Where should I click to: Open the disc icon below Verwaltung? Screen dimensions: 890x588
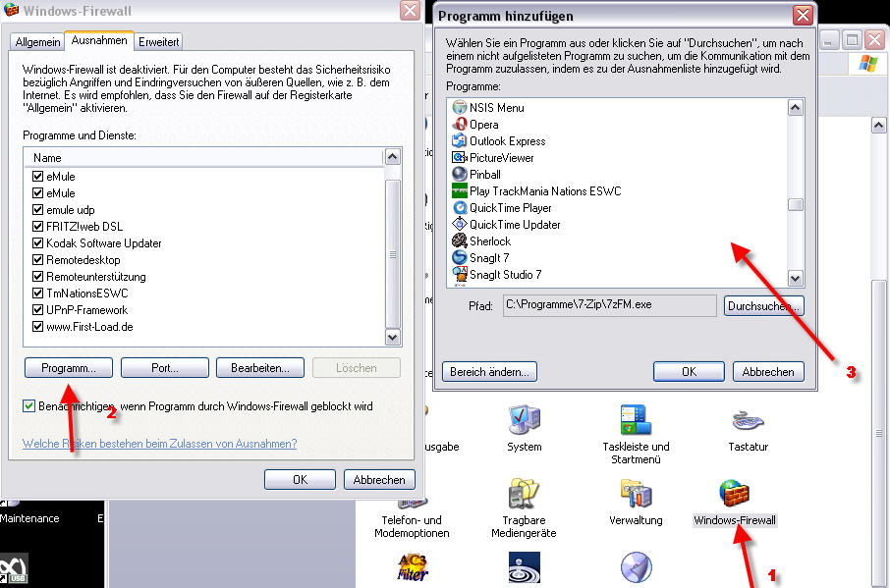[x=636, y=567]
